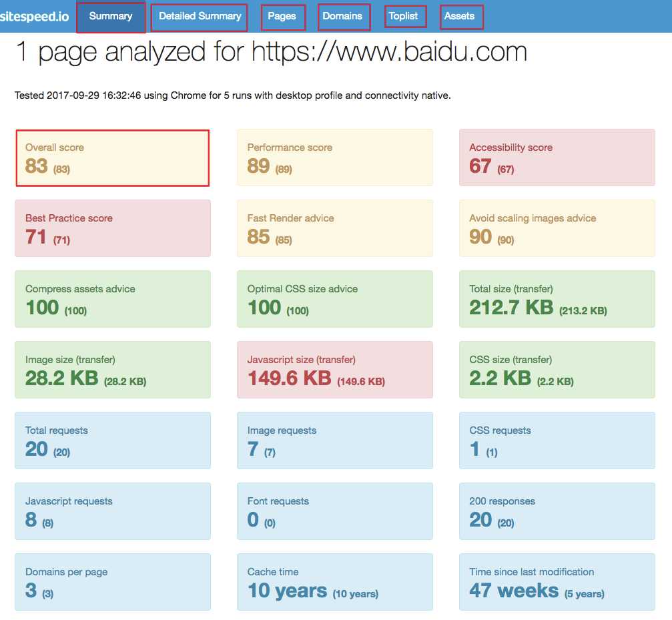Select the Domains per page card
The height and width of the screenshot is (620, 672).
[113, 582]
